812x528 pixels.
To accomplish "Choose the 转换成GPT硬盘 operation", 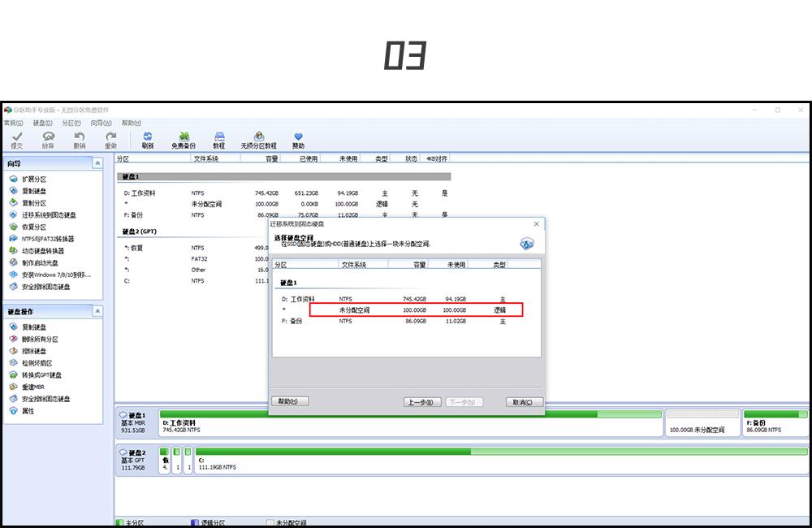I will click(36, 374).
